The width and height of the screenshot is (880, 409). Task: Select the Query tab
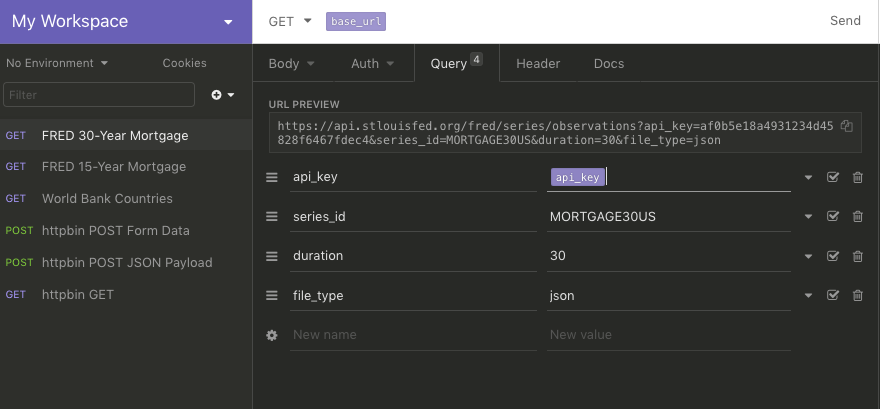456,63
